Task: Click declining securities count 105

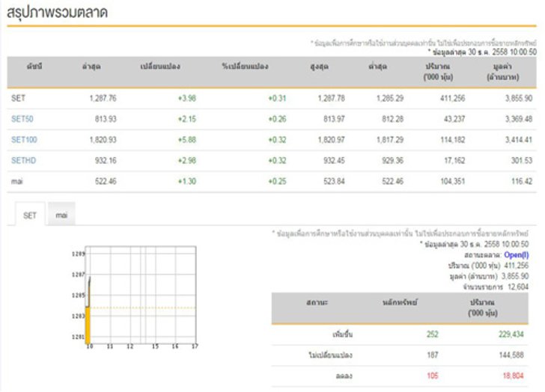Action: pyautogui.click(x=433, y=376)
